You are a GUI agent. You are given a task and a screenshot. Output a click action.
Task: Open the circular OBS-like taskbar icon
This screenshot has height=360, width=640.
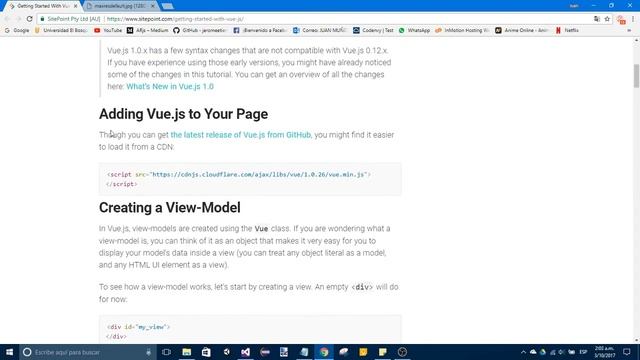pyautogui.click(x=402, y=352)
